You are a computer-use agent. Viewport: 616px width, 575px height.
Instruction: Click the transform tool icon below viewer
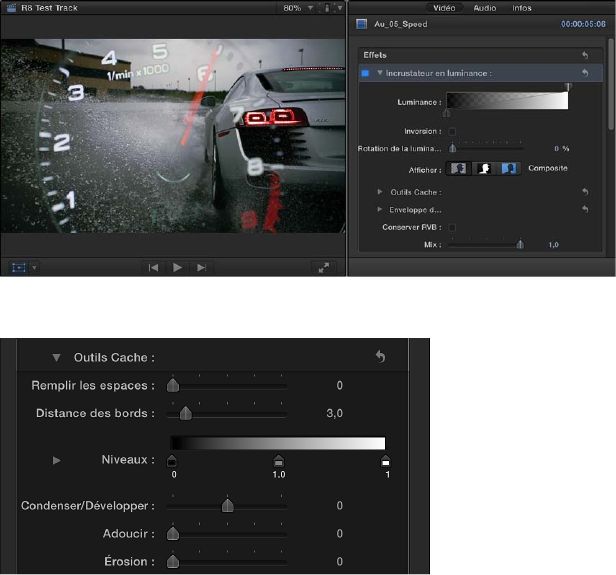click(18, 267)
